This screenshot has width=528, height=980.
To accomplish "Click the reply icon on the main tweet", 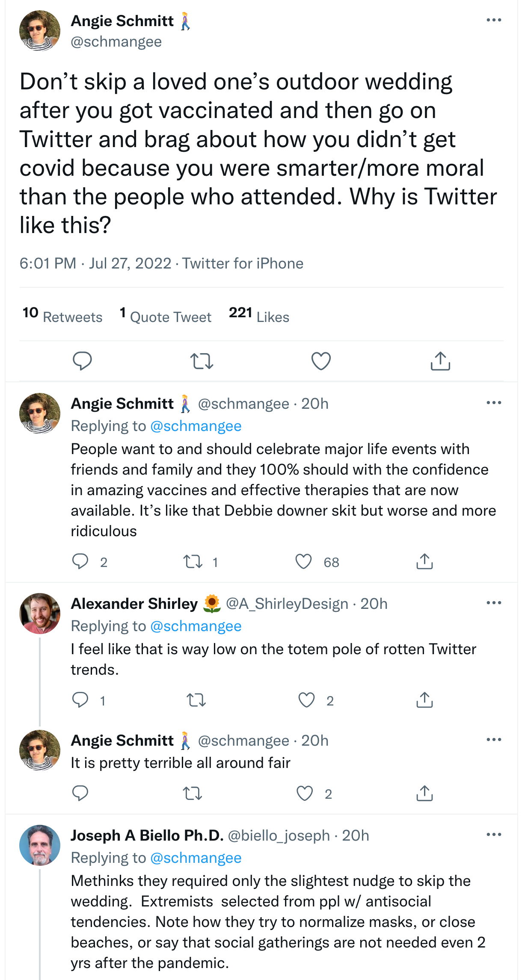I will click(x=82, y=361).
